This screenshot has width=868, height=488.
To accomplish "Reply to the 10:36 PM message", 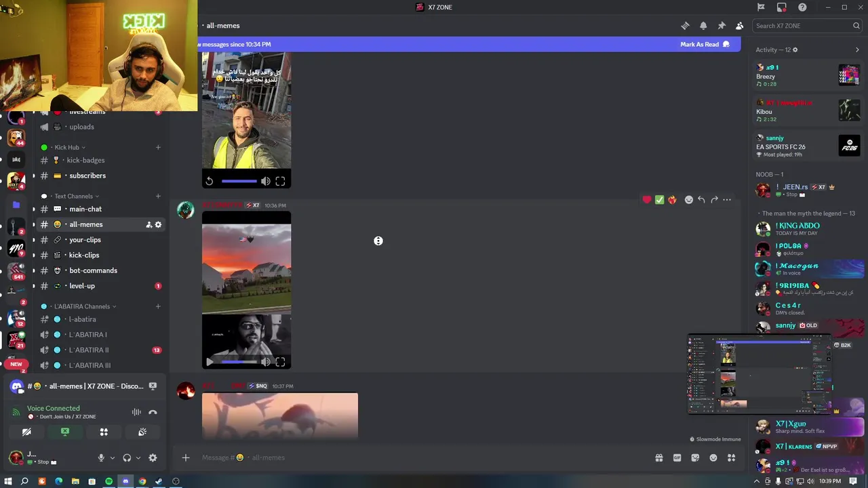I will pyautogui.click(x=701, y=200).
